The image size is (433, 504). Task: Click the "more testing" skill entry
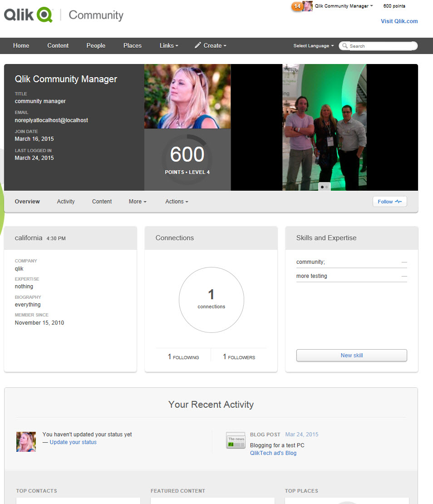[311, 276]
